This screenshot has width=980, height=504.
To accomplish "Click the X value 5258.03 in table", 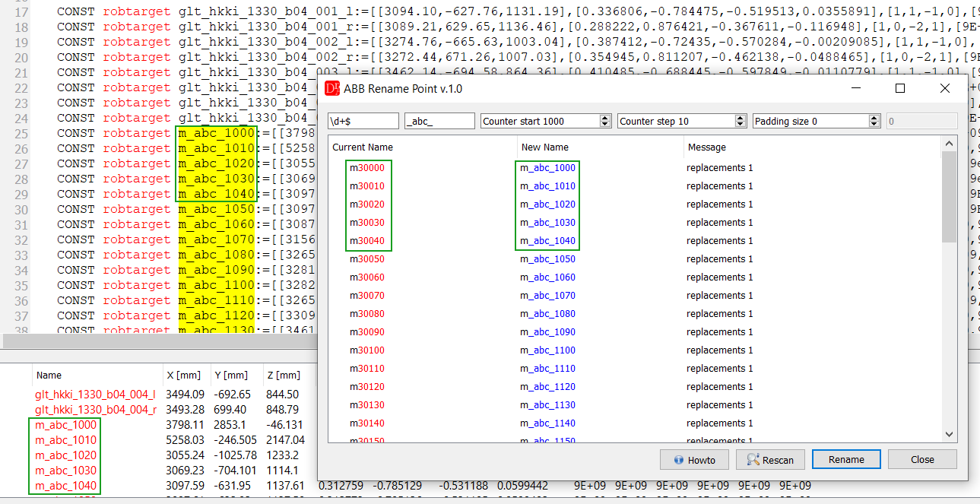I will point(185,440).
